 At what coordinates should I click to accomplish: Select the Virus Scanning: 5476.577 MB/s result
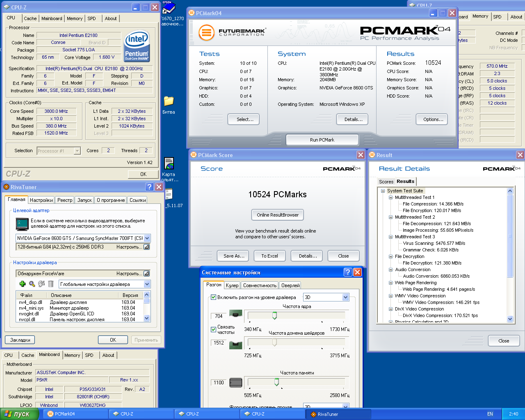pos(434,243)
